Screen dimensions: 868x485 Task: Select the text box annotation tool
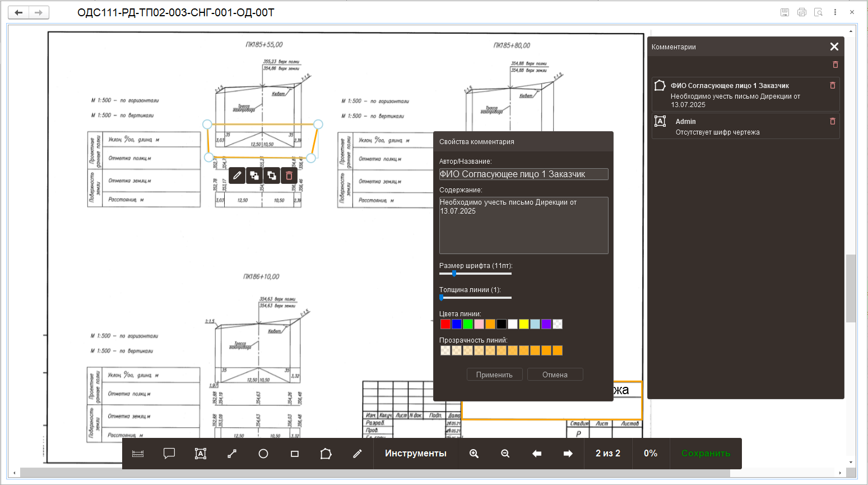201,454
